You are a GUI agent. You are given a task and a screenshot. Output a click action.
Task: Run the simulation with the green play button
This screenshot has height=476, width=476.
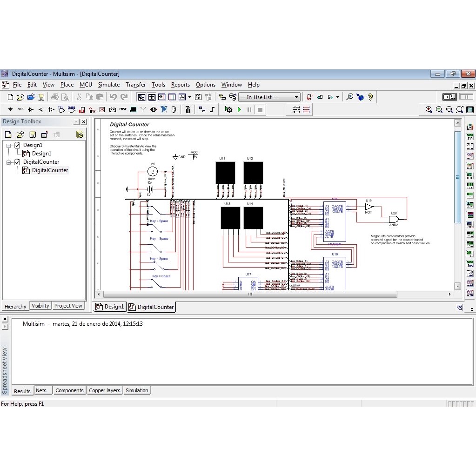tap(239, 109)
